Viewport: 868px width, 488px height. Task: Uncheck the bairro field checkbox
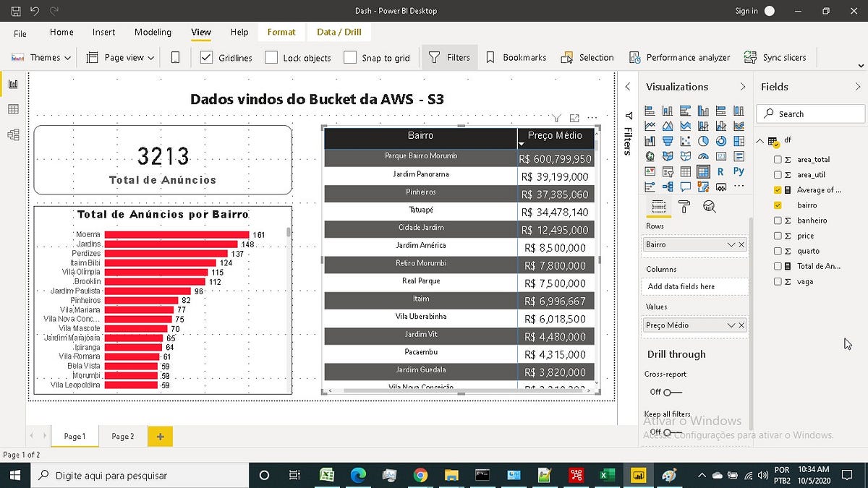coord(779,205)
